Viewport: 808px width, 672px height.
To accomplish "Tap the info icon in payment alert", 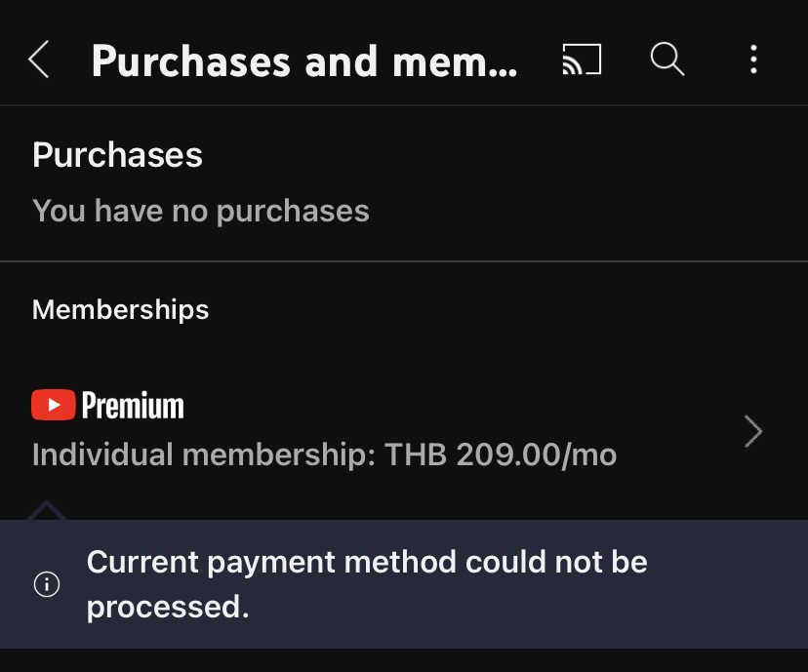I will coord(47,584).
